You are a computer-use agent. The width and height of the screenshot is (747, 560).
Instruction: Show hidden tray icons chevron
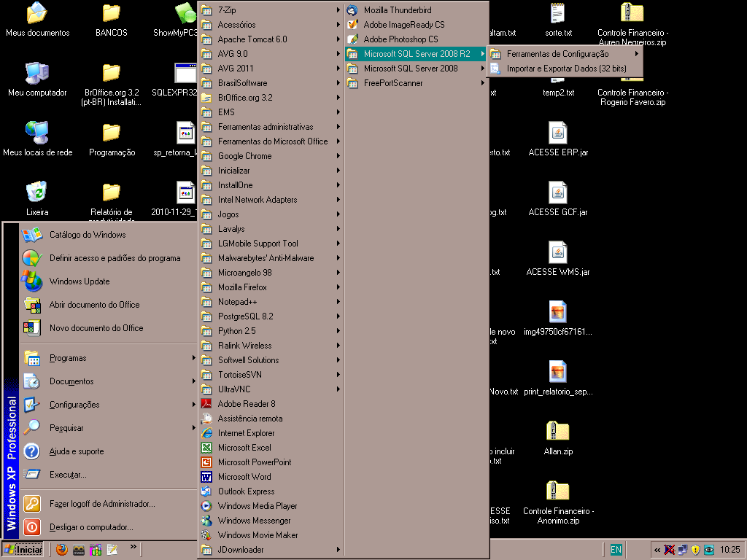pyautogui.click(x=657, y=550)
